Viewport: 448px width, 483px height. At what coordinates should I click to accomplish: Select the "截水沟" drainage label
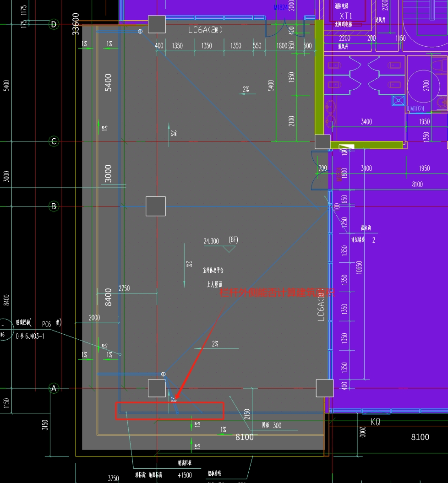click(x=366, y=228)
